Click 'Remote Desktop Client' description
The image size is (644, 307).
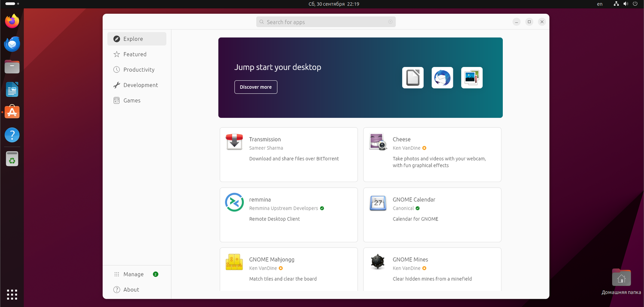(274, 219)
